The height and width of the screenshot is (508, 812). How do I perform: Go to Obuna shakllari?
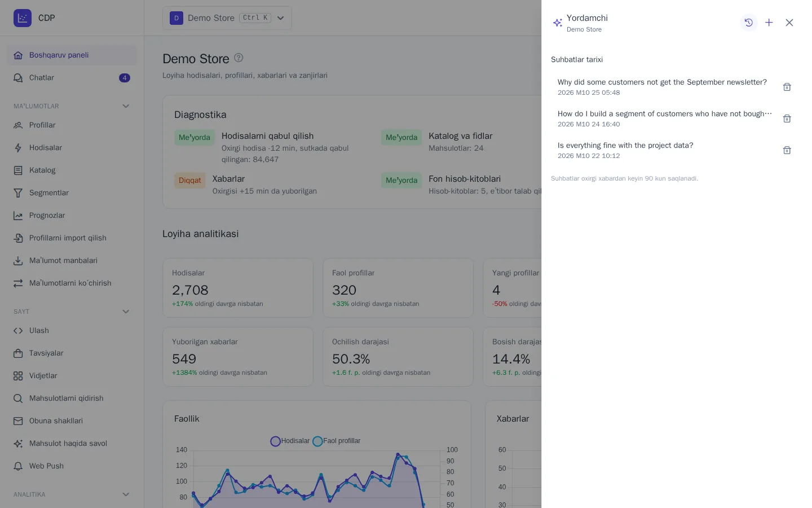[72, 421]
